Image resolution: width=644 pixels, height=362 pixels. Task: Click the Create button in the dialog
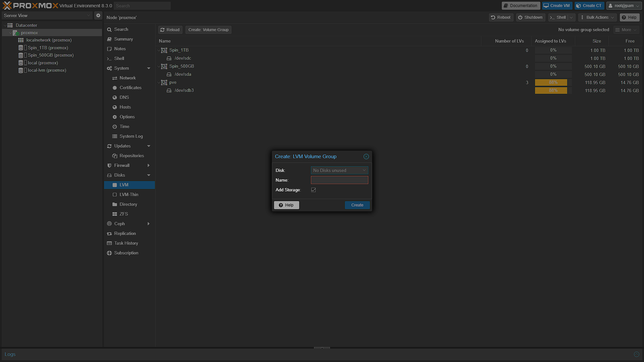pyautogui.click(x=357, y=205)
